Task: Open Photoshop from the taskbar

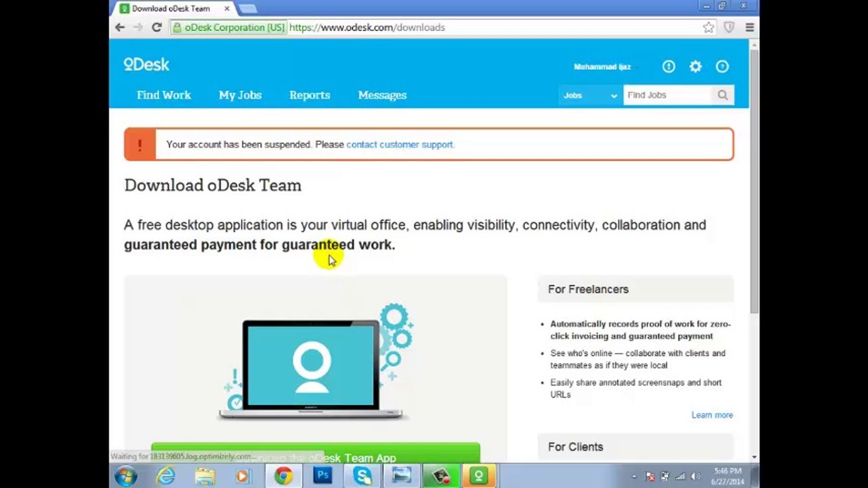Action: (323, 476)
